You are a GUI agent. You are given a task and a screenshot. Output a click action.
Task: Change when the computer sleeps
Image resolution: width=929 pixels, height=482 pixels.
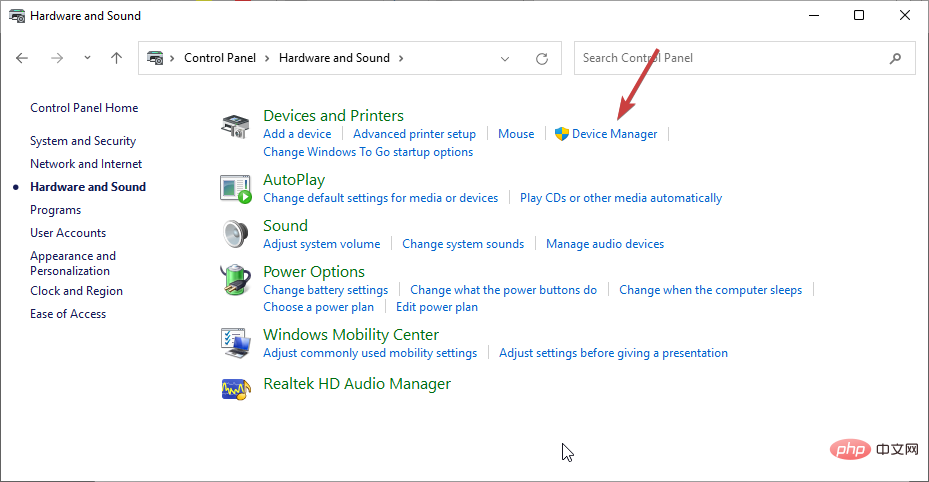coord(710,290)
